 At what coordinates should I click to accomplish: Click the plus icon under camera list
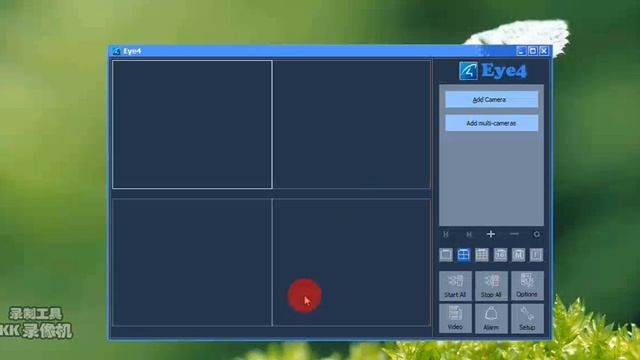click(491, 234)
